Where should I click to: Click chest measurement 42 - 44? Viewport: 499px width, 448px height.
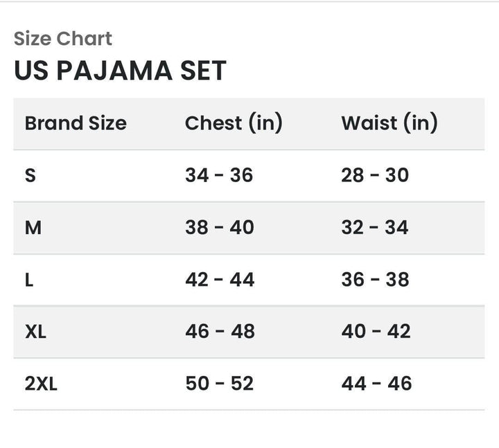pos(219,280)
